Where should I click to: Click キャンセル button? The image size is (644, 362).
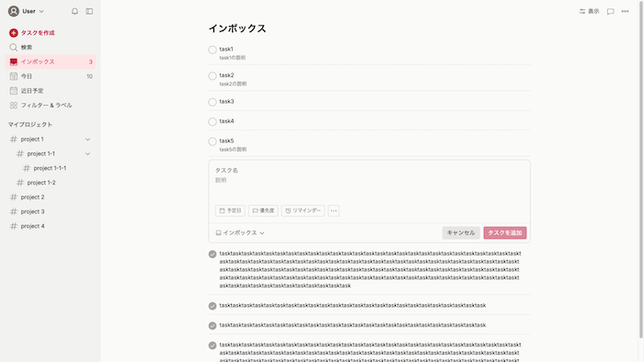point(461,232)
